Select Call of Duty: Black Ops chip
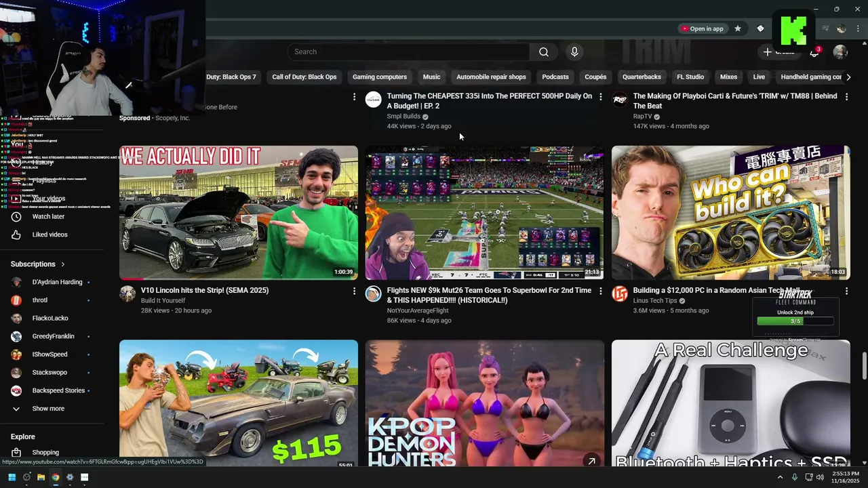The height and width of the screenshot is (488, 868). click(304, 77)
